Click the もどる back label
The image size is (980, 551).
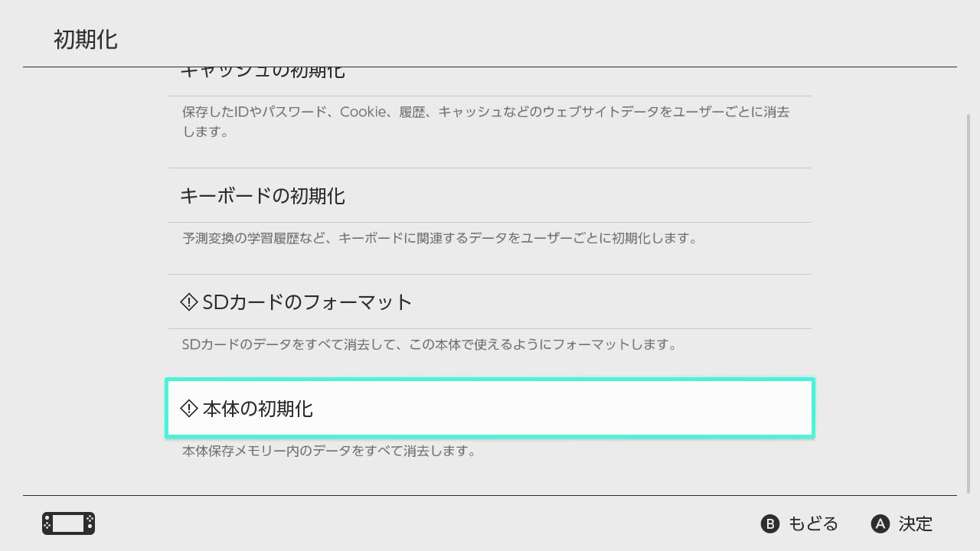point(813,523)
